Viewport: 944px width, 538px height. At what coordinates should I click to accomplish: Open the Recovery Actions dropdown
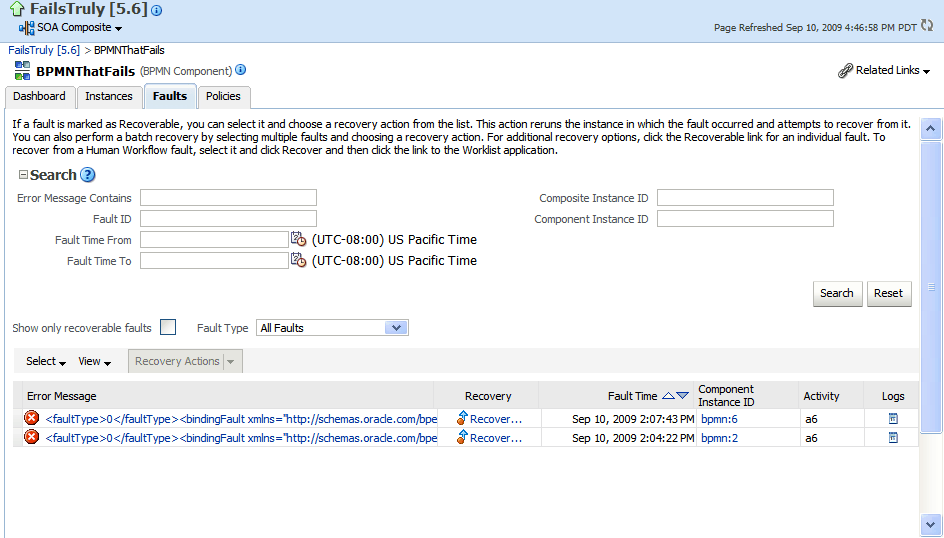185,361
